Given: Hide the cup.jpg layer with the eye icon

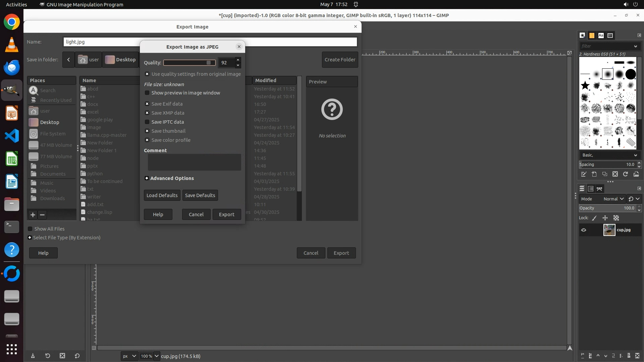Looking at the screenshot, I should pos(584,230).
